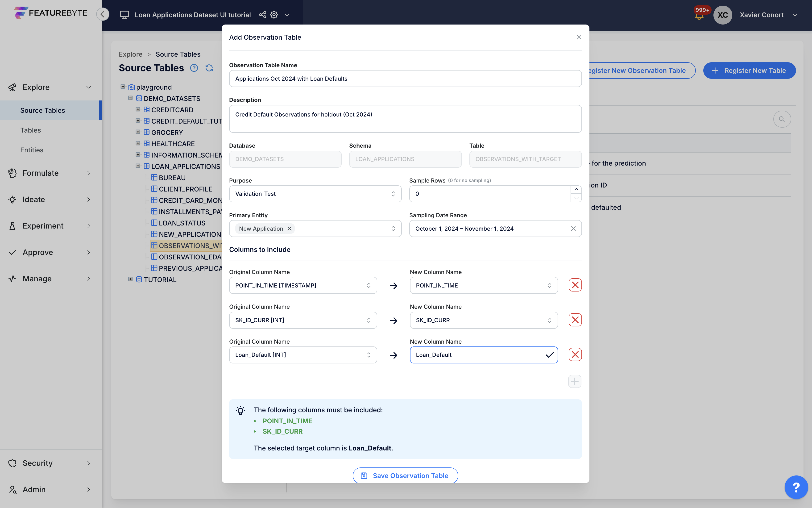Image resolution: width=812 pixels, height=508 pixels.
Task: Click the share icon in top bar
Action: [263, 15]
